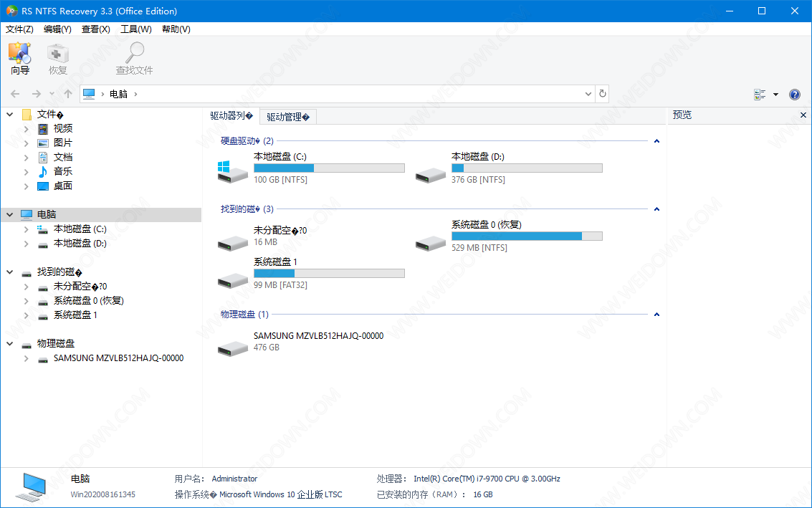812x508 pixels.
Task: Open the 查找文件 find file tool
Action: tap(134, 58)
